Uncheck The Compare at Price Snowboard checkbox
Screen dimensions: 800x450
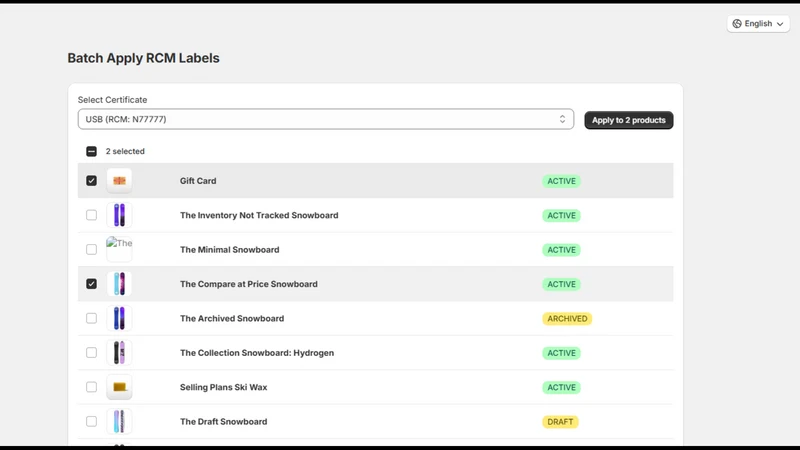coord(91,284)
